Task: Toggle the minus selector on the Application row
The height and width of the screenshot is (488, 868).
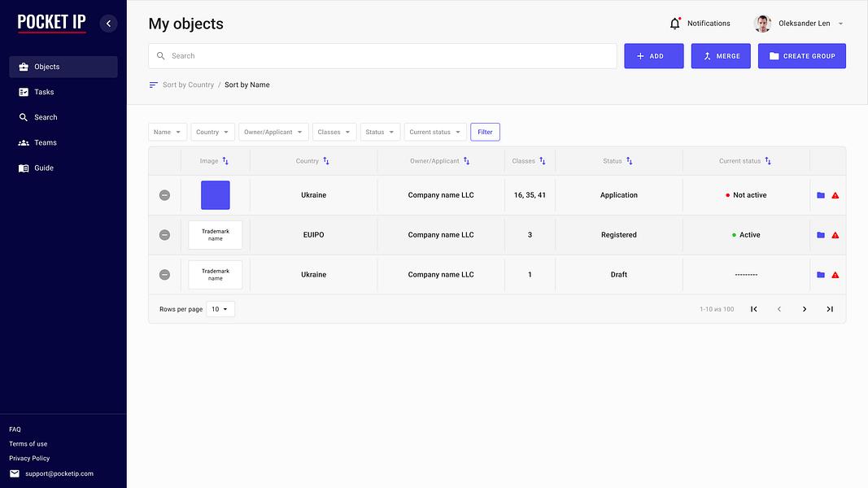Action: pos(164,195)
